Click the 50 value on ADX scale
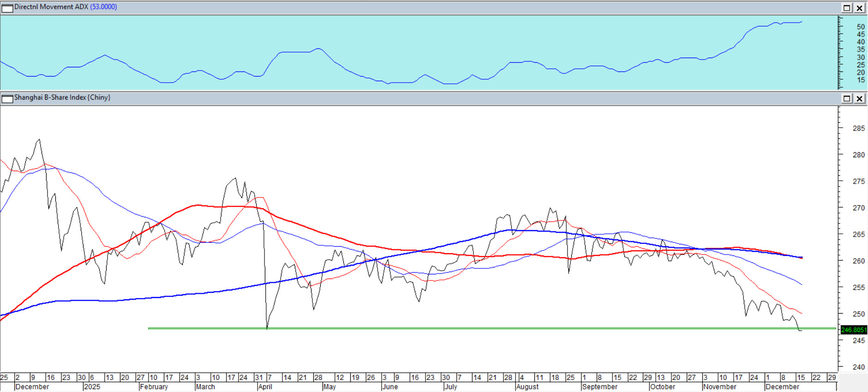The image size is (868, 392). 861,27
